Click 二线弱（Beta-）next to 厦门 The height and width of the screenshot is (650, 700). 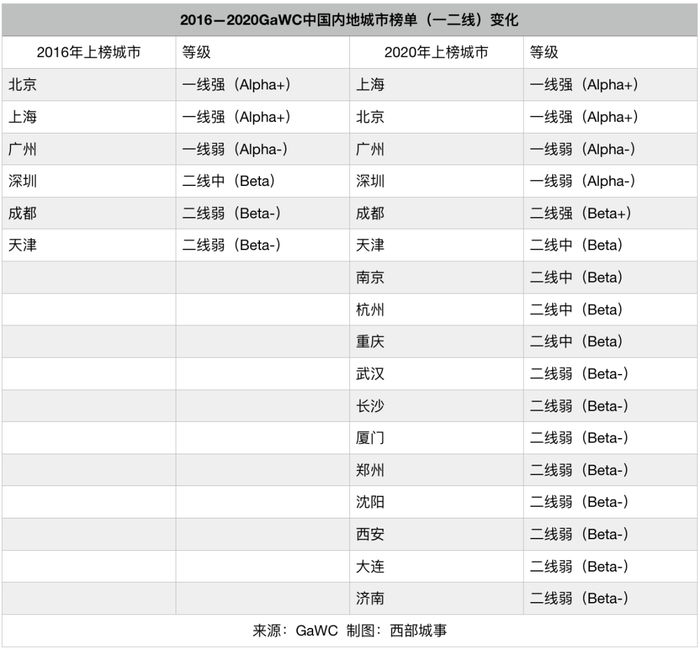point(579,438)
